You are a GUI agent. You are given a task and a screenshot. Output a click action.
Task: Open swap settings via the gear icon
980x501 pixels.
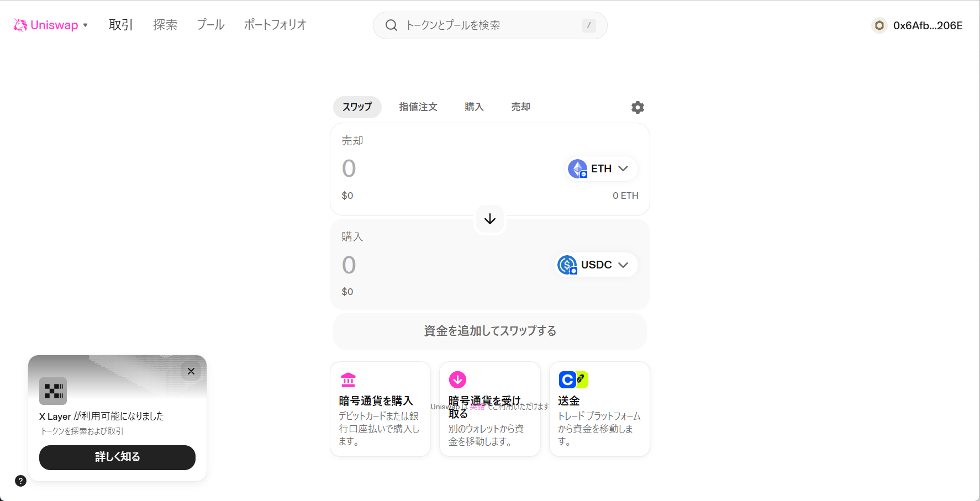coord(637,107)
